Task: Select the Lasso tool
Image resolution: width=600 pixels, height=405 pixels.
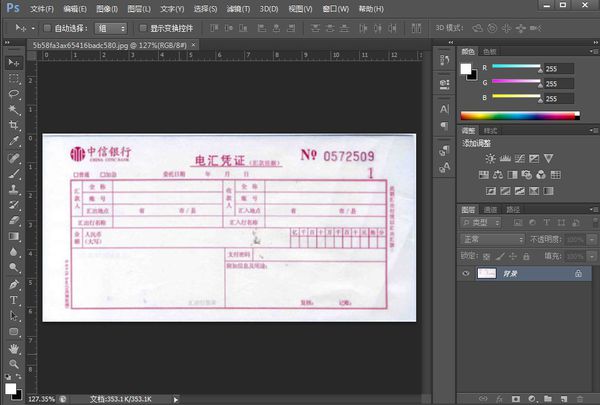Action: tap(14, 94)
